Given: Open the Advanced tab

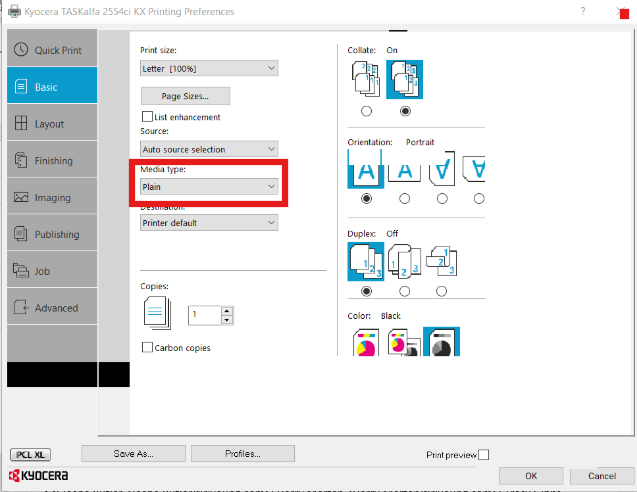Looking at the screenshot, I should pos(52,307).
